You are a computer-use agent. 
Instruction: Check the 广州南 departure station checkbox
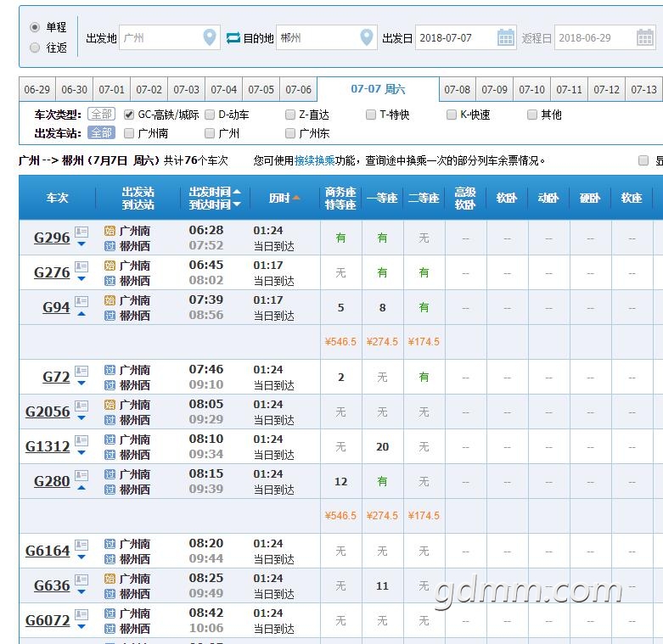pos(129,133)
